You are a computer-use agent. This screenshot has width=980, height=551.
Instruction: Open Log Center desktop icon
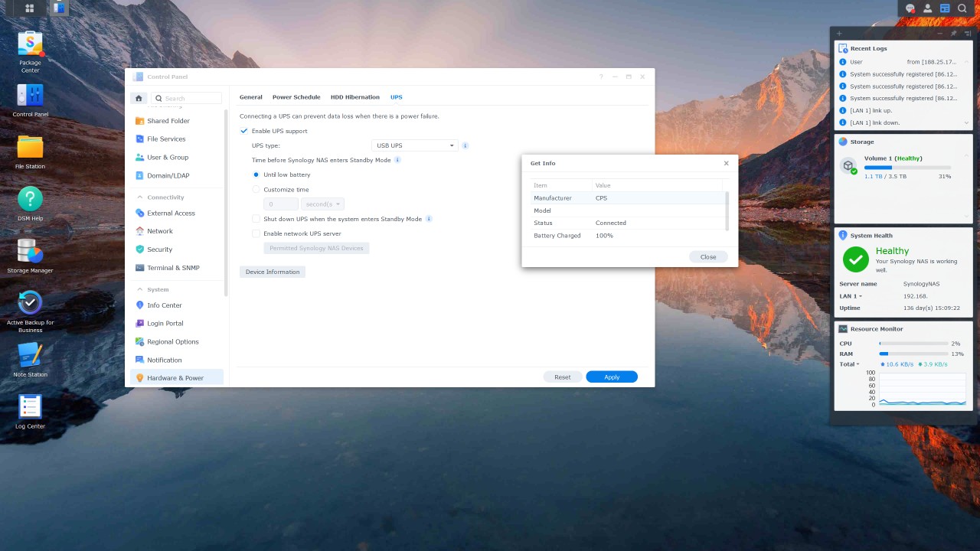(x=30, y=407)
